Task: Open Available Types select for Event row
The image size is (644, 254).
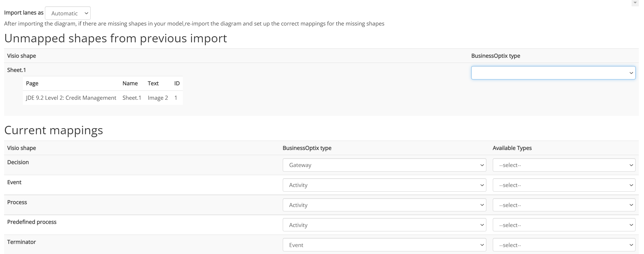Action: coord(564,185)
